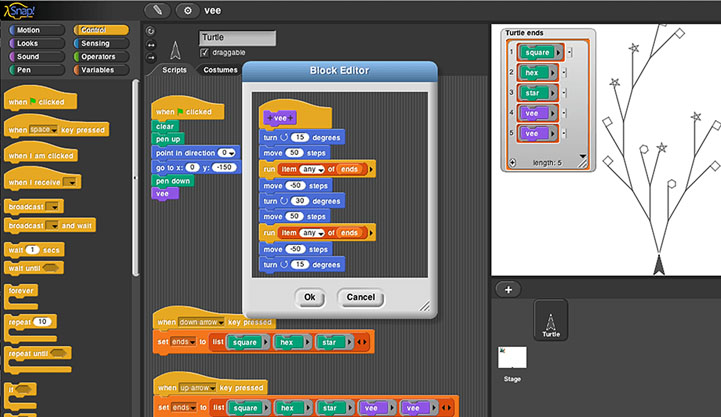Click the vee prototype block in editor

point(280,118)
